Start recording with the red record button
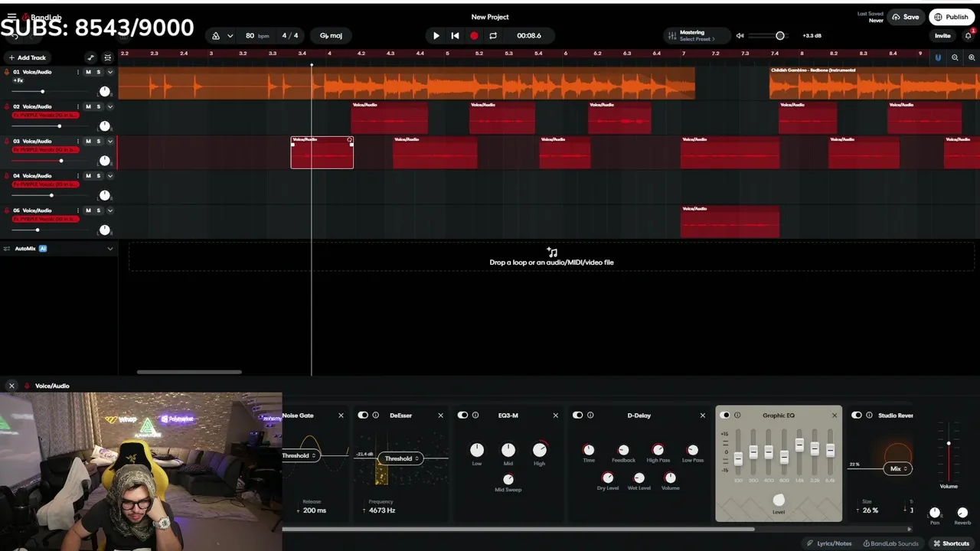Viewport: 980px width, 551px height. coord(474,36)
